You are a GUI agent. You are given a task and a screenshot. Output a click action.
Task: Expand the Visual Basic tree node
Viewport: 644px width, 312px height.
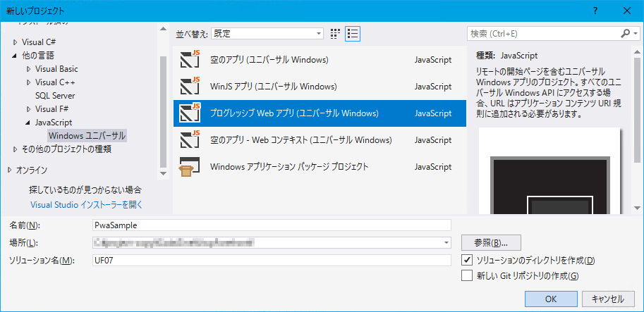point(29,69)
